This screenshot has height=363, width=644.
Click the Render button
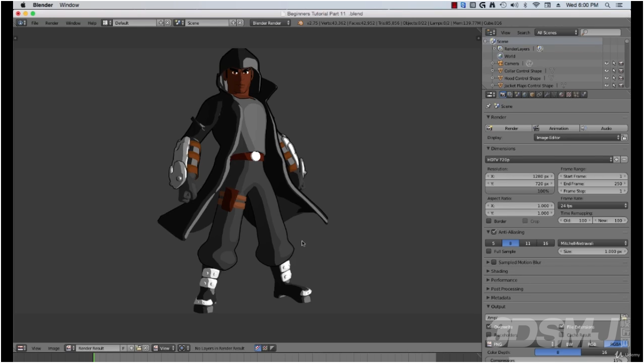pos(508,128)
